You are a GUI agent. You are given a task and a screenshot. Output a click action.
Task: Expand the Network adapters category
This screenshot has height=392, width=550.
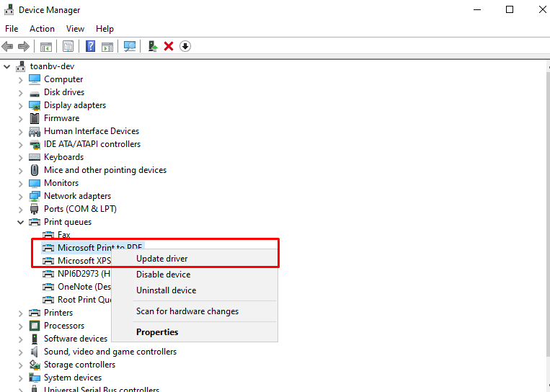(20, 196)
